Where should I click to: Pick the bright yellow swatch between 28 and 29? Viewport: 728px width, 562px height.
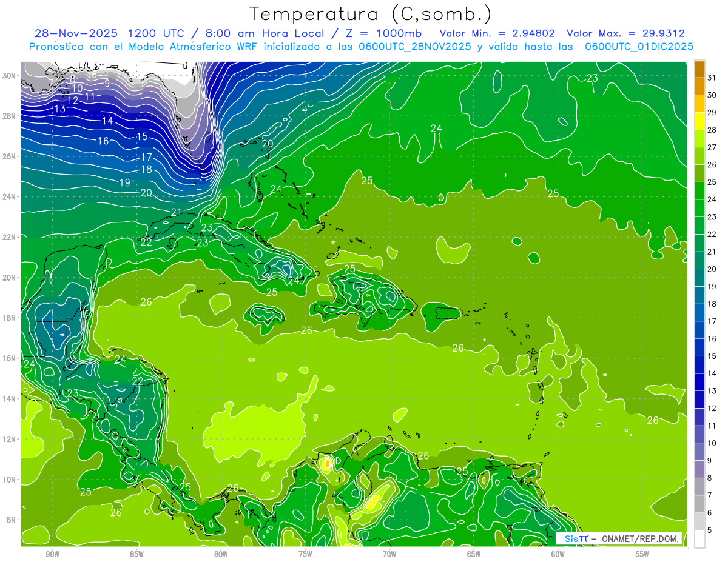699,121
